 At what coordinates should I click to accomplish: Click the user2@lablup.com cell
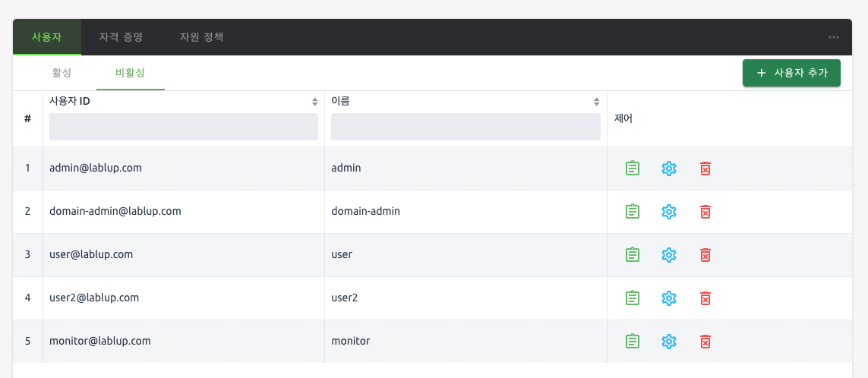184,298
